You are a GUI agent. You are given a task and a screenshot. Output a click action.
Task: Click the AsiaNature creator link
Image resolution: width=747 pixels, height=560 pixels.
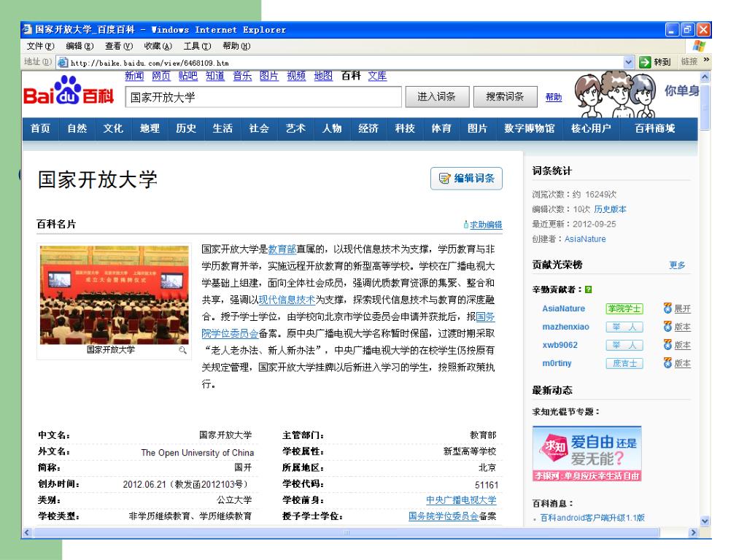point(585,239)
